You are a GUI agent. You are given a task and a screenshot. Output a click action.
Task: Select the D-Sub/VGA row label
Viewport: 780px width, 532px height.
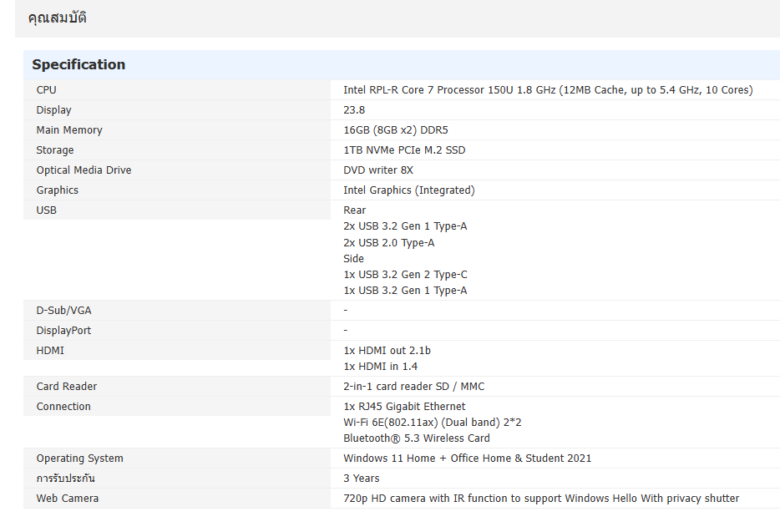tap(63, 311)
